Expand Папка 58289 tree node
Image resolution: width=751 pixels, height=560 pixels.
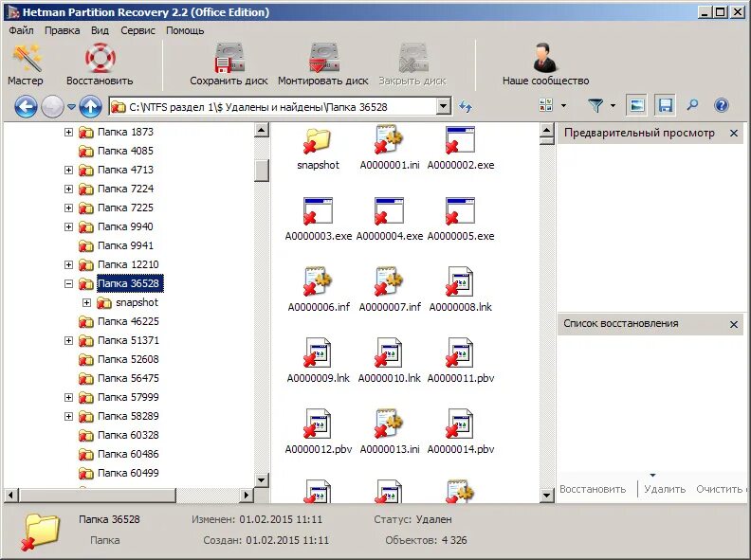click(68, 416)
